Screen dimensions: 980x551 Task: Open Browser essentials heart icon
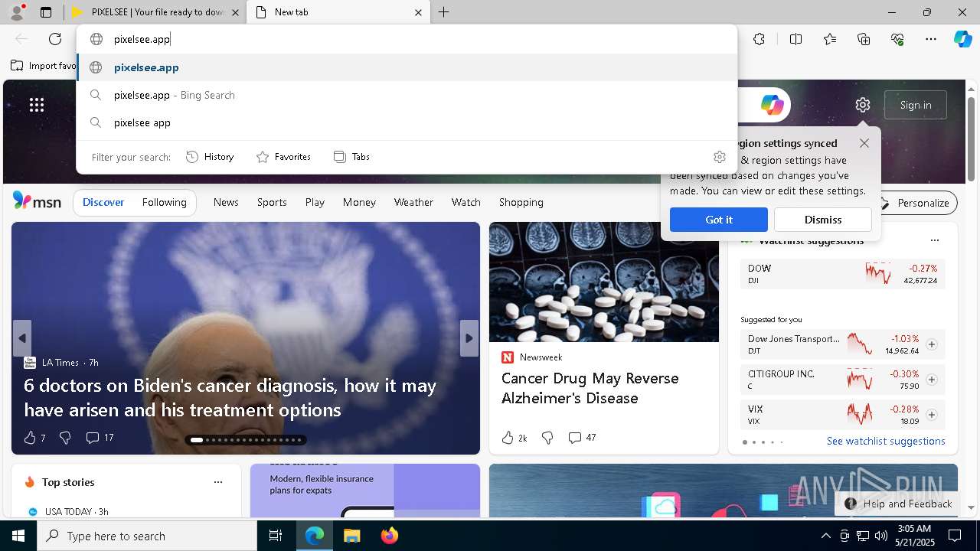tap(897, 39)
